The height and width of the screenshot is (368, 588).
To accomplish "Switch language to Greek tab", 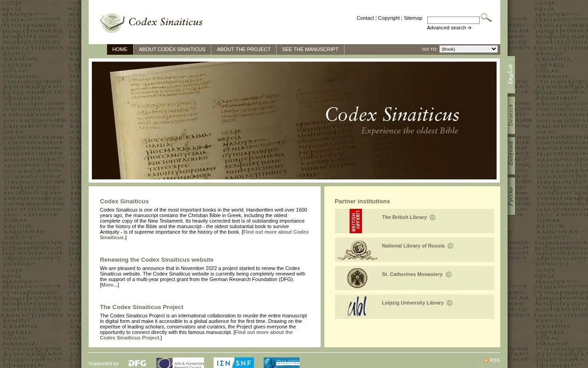I will click(x=511, y=155).
